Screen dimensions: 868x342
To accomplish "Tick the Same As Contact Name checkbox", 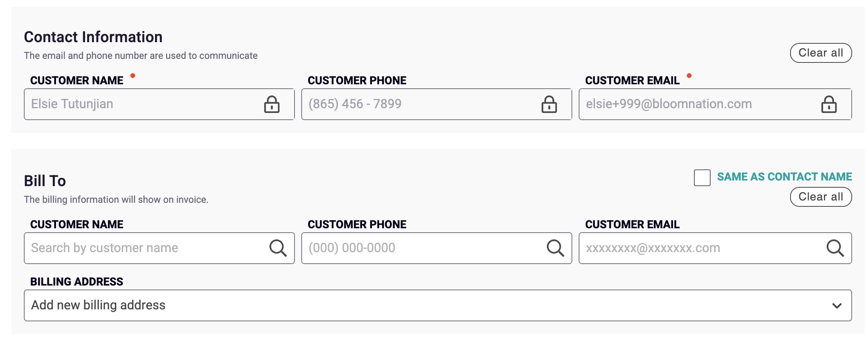I will click(x=702, y=177).
